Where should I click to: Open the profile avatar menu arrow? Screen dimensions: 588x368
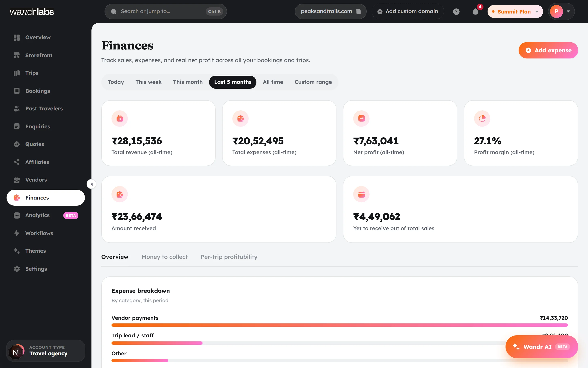[568, 11]
